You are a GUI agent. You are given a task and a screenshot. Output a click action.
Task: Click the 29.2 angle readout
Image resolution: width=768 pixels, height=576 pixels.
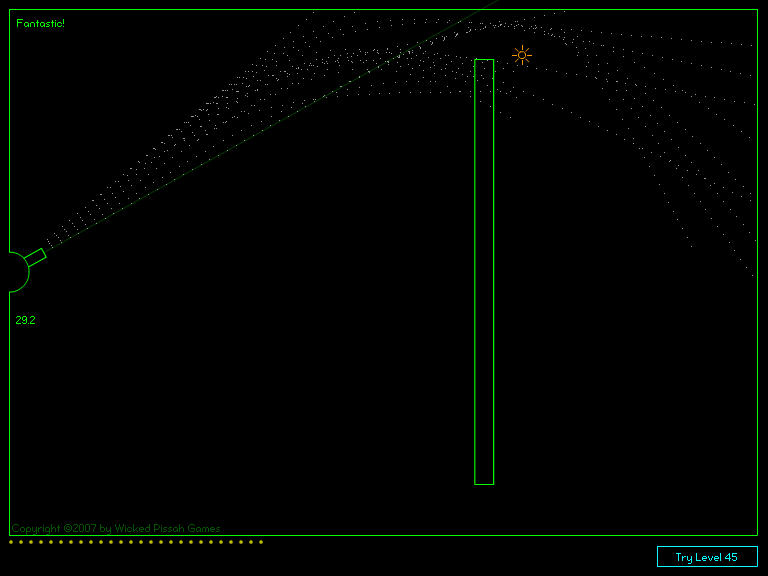coord(25,320)
